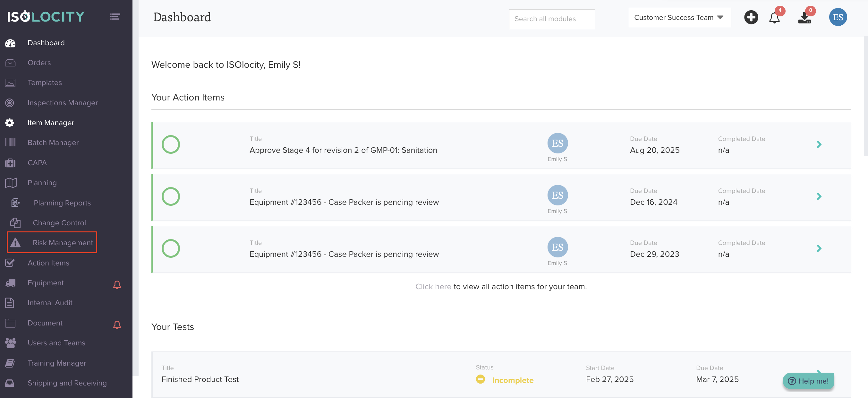Mark GMP-01 Sanitation approval item complete
Viewport: 868px width, 398px height.
171,145
